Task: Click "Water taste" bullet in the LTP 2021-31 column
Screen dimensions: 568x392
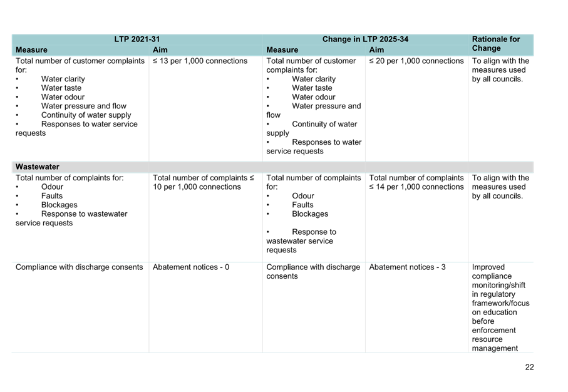Action: coord(61,88)
